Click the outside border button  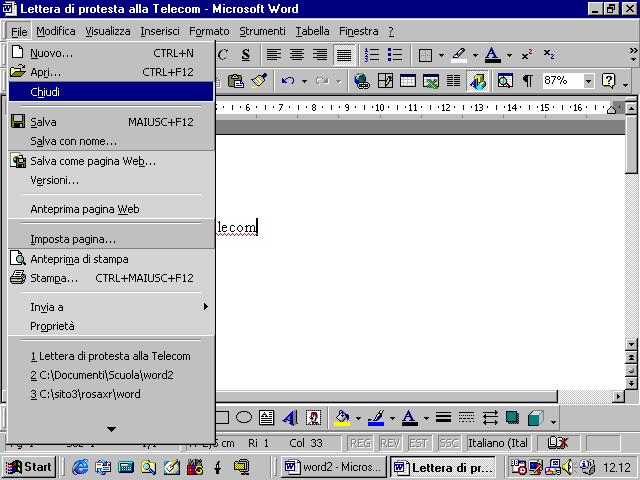coord(425,55)
